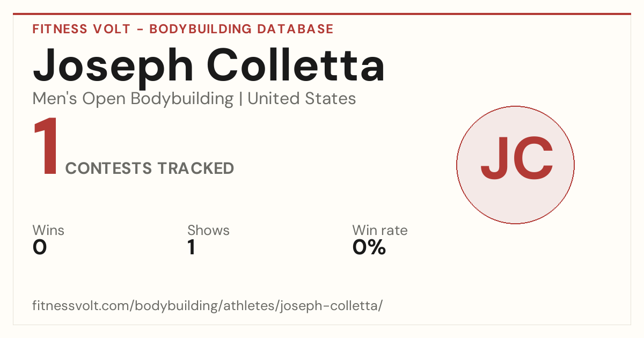
Task: Click the Bodybuilding Database text in header
Action: [x=241, y=29]
